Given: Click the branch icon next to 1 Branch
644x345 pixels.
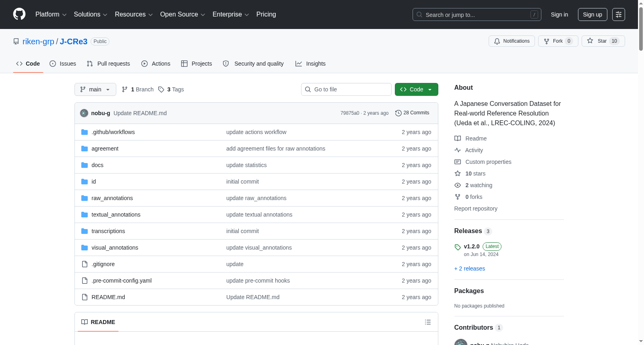Looking at the screenshot, I should 125,89.
